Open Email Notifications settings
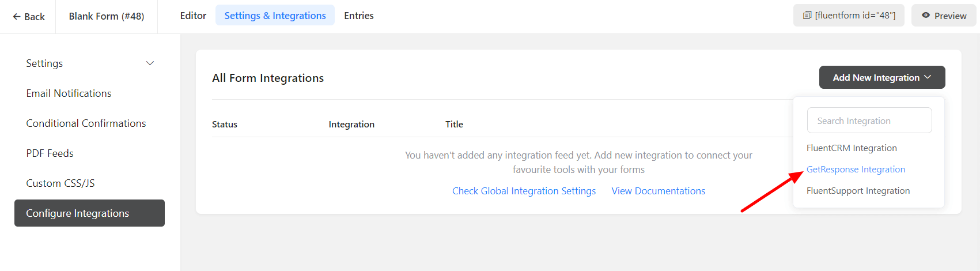The height and width of the screenshot is (271, 980). pyautogui.click(x=69, y=93)
